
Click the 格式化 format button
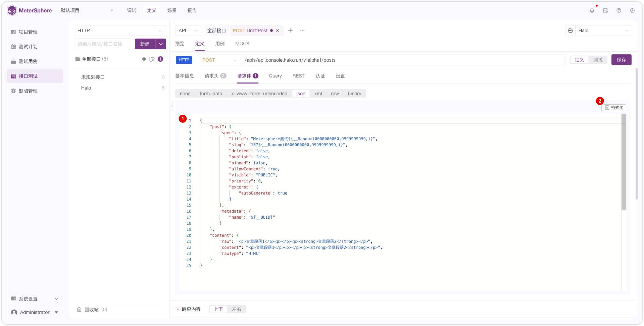[614, 108]
